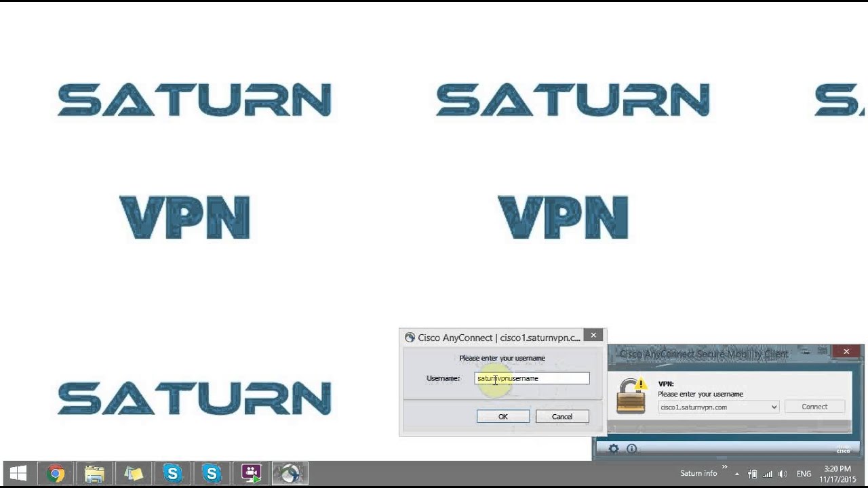This screenshot has height=488, width=868.
Task: Click the 'VPN:' label in AnyConnect client
Action: [666, 384]
